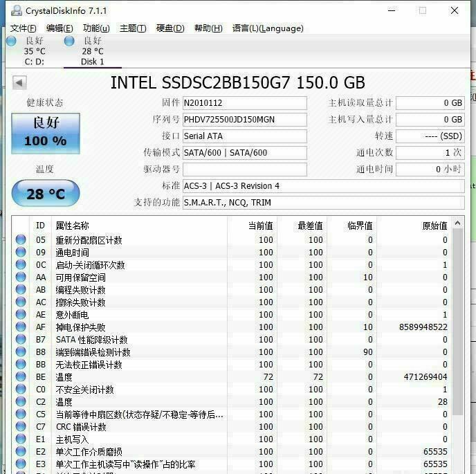Click the attribute list vertical scrollbar thumb
The image size is (476, 474).
(457, 322)
